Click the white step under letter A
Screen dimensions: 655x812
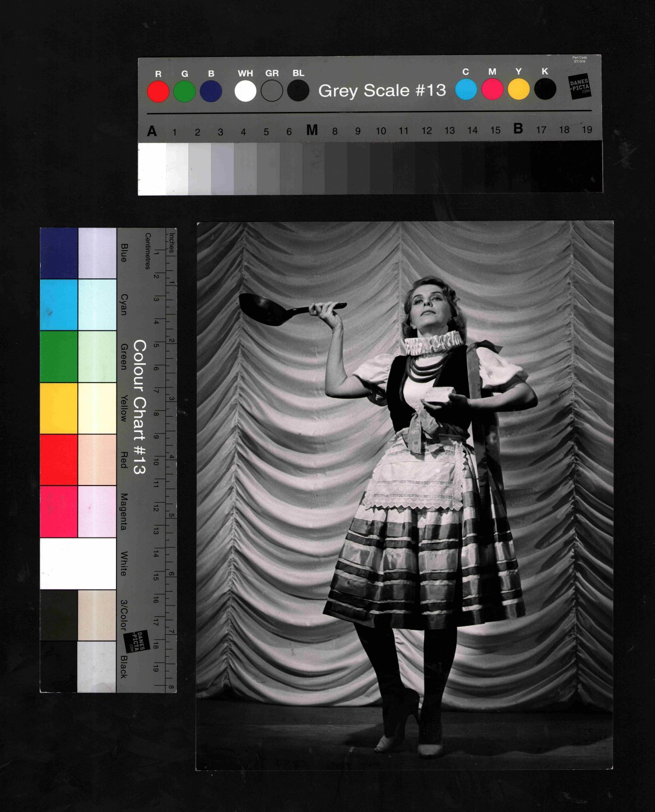(152, 168)
